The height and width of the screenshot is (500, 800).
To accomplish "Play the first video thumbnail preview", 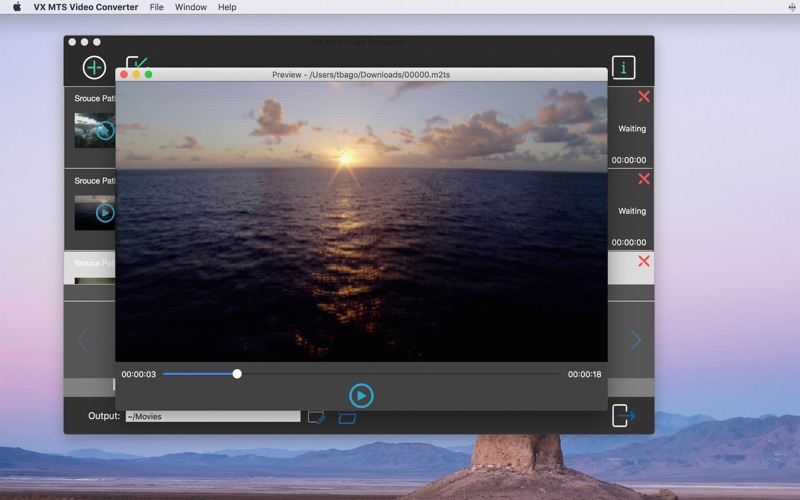I will click(105, 130).
